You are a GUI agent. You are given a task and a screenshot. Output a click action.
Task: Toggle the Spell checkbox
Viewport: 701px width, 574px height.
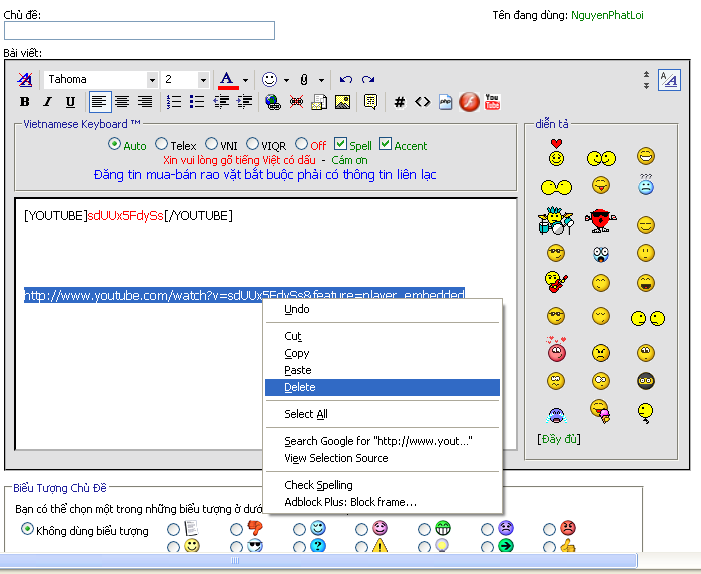[340, 144]
